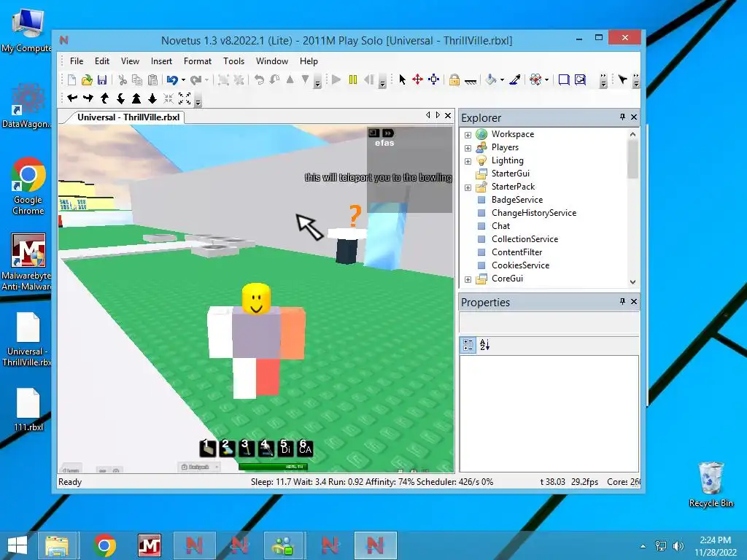Sort properties alphabetically A-Z
The height and width of the screenshot is (560, 747).
tap(484, 345)
